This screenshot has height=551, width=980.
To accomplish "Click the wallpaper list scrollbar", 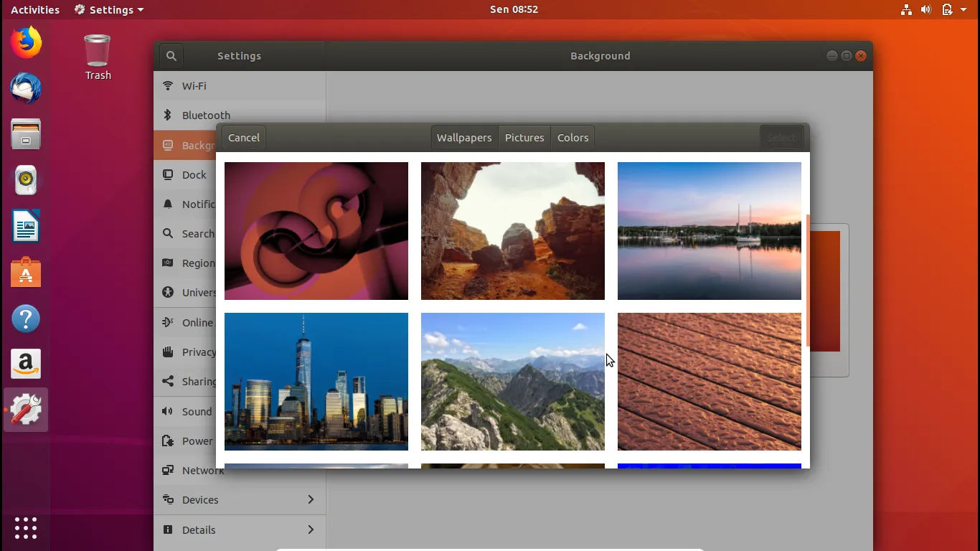I will click(808, 280).
